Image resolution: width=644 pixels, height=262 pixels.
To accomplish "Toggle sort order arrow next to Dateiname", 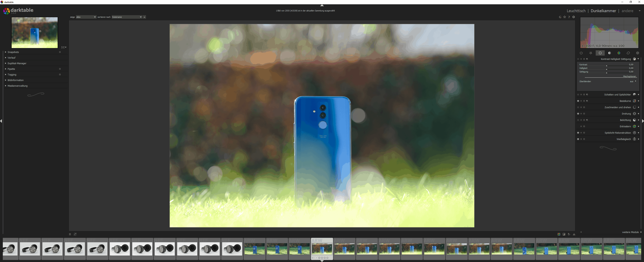I will coord(145,17).
